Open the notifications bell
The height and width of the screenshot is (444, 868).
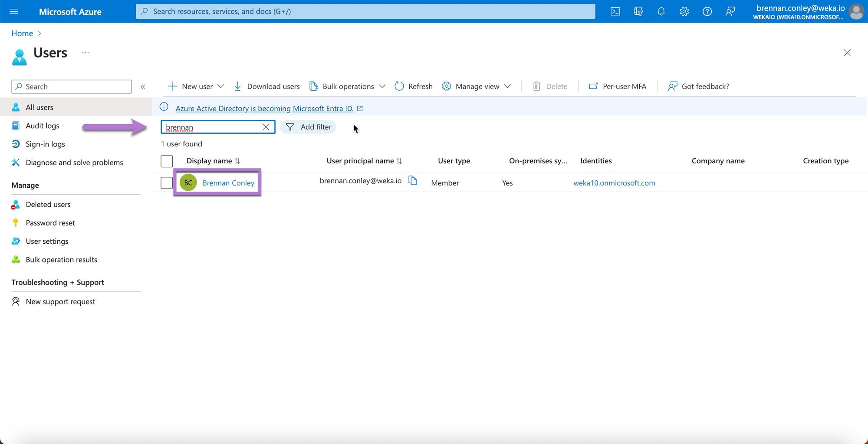(661, 12)
